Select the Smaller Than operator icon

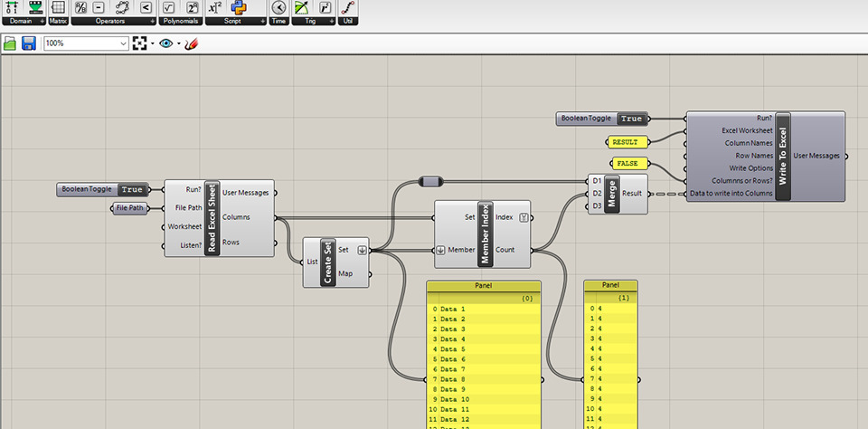click(x=146, y=7)
